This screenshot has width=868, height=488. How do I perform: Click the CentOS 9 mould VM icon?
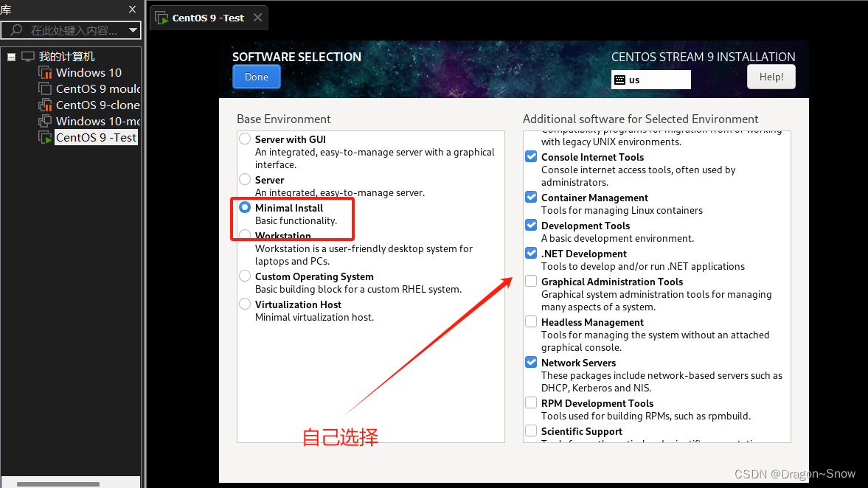(x=45, y=88)
